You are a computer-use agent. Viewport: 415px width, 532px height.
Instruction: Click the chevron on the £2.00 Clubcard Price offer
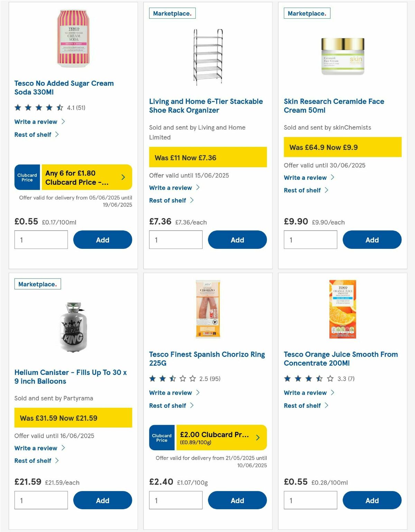tap(257, 438)
